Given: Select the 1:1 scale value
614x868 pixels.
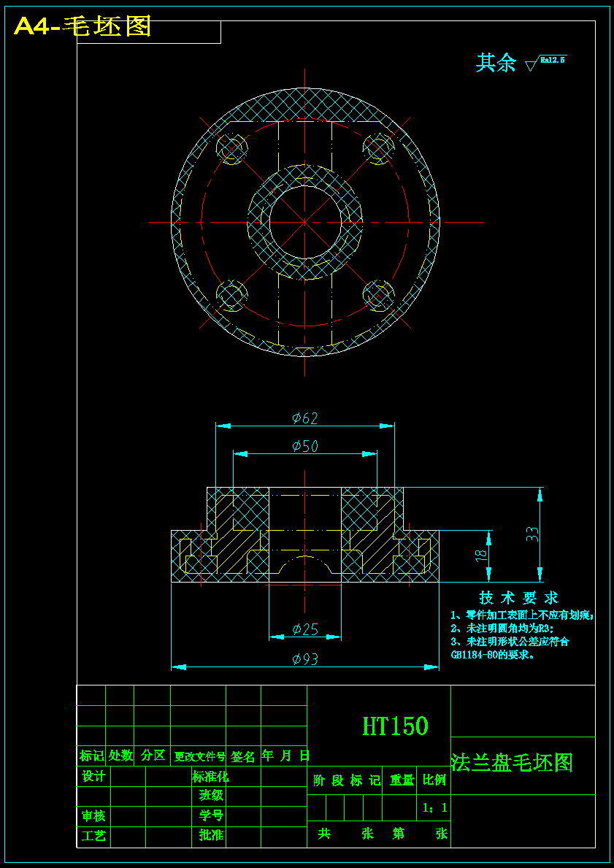Looking at the screenshot, I should pos(434,807).
